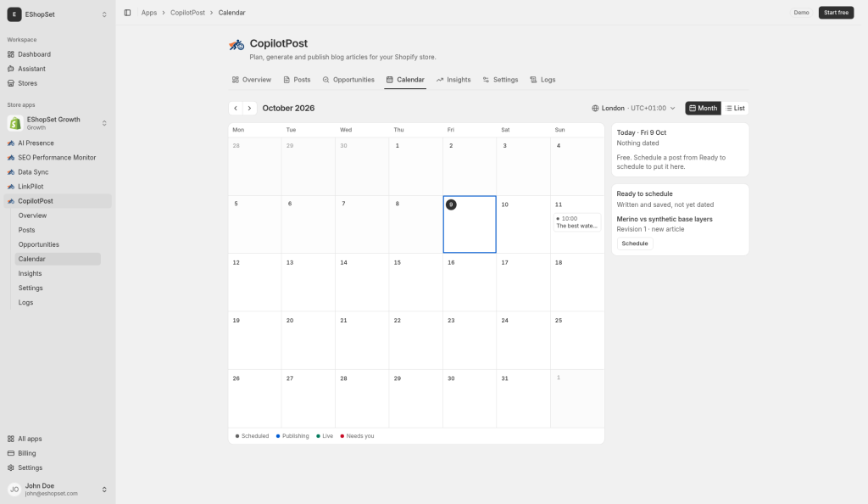Open Insights in the sidebar submenu
The width and height of the screenshot is (868, 504).
click(x=58, y=273)
